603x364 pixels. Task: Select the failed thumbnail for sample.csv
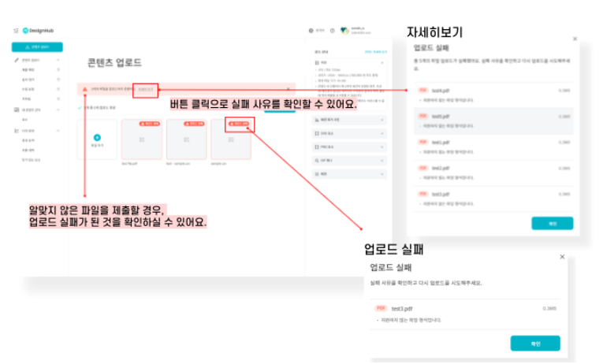click(x=231, y=139)
